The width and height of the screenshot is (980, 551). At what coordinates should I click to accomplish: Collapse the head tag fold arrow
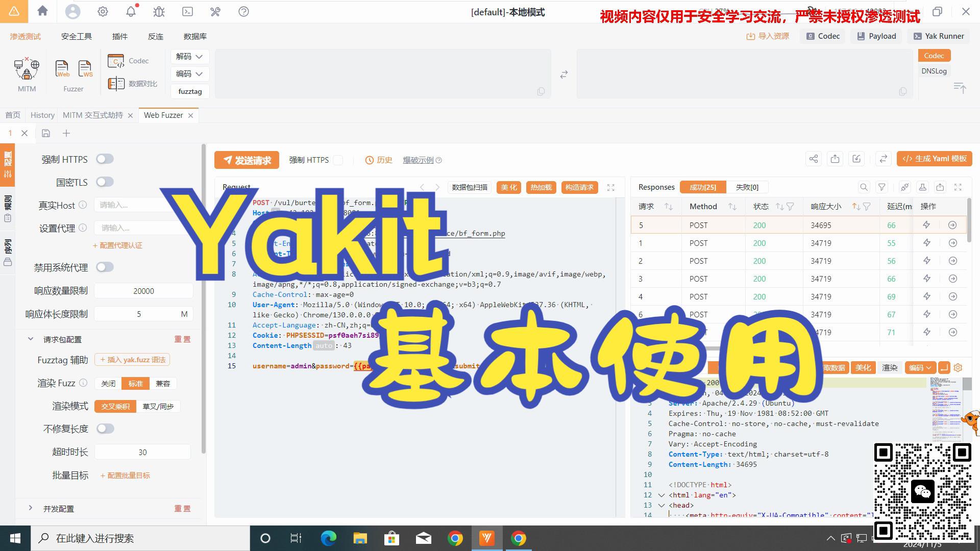[661, 505]
